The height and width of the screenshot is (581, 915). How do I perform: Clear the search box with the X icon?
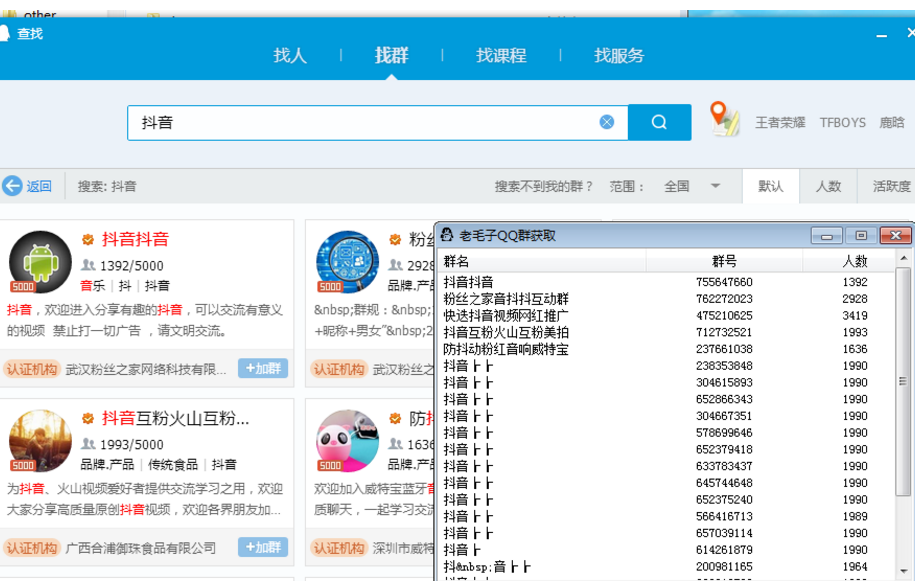pyautogui.click(x=607, y=122)
